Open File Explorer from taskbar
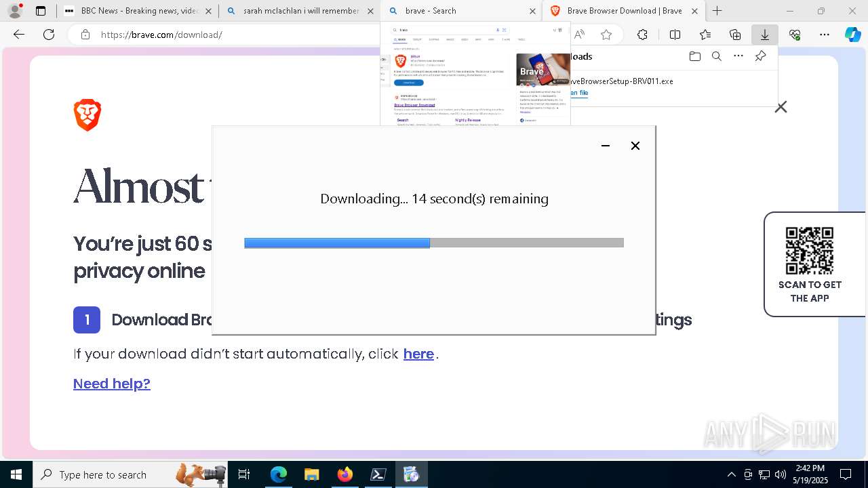This screenshot has height=488, width=868. click(311, 474)
